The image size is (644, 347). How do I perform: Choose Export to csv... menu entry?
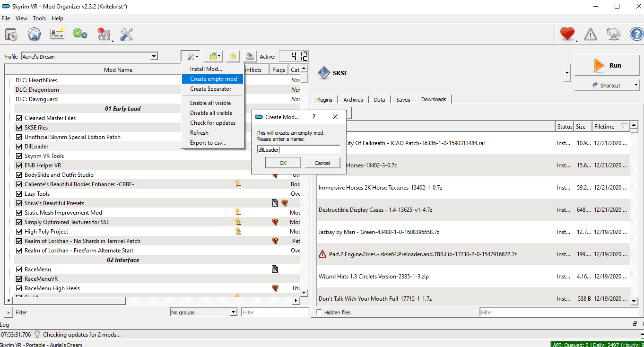209,143
